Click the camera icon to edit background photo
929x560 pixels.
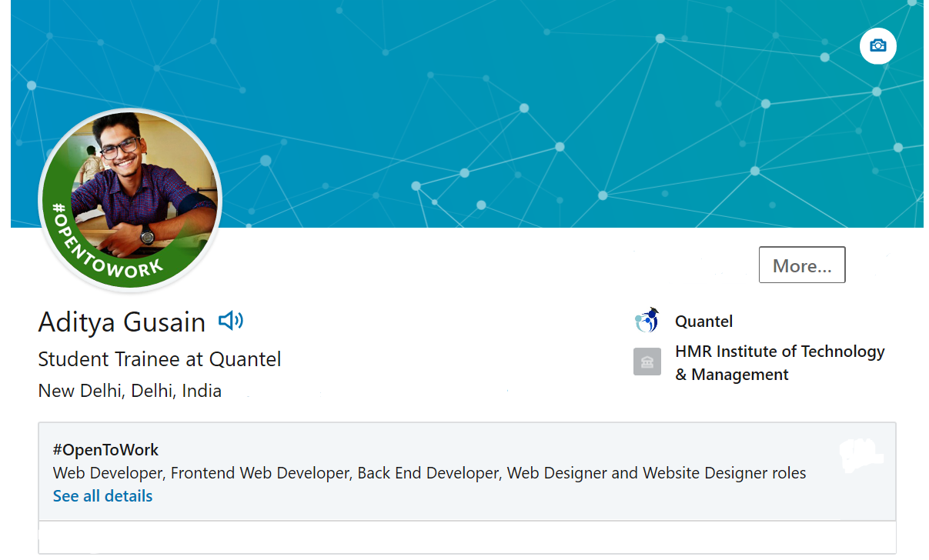click(x=877, y=46)
